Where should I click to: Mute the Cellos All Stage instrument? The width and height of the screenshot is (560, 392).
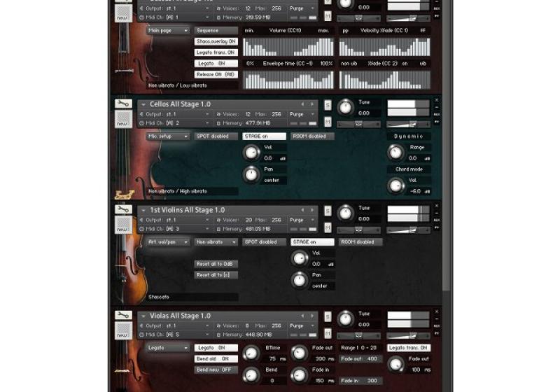[x=328, y=122]
